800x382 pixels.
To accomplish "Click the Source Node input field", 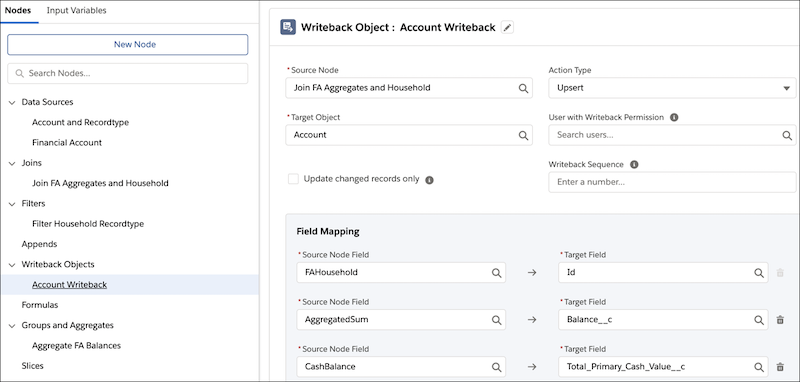I will coord(409,88).
